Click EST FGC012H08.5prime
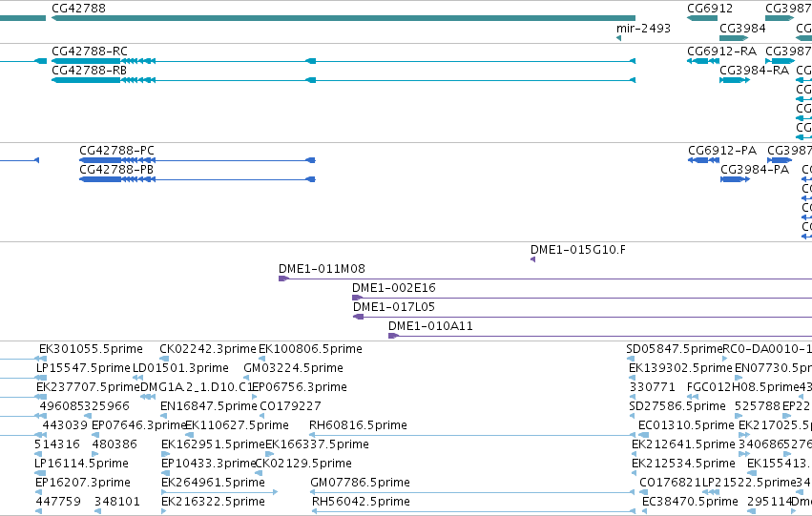The image size is (812, 516). tap(693, 397)
